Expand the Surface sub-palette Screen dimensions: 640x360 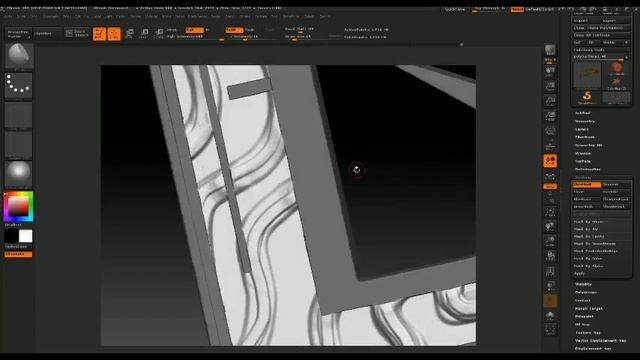(x=583, y=161)
